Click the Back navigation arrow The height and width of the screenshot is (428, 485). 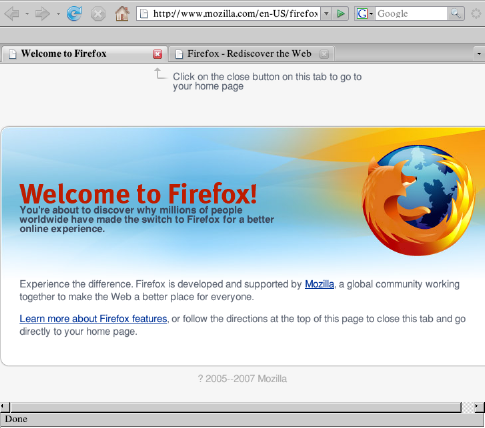pyautogui.click(x=12, y=14)
